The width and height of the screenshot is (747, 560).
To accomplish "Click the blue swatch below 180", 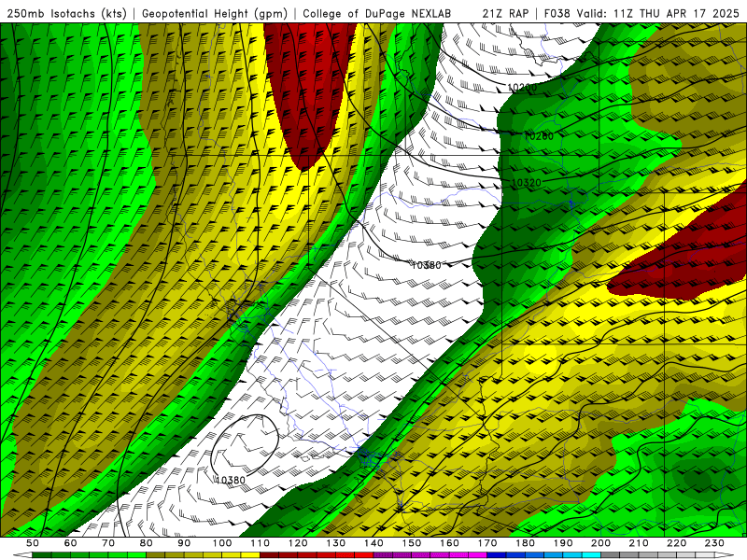I will click(534, 555).
